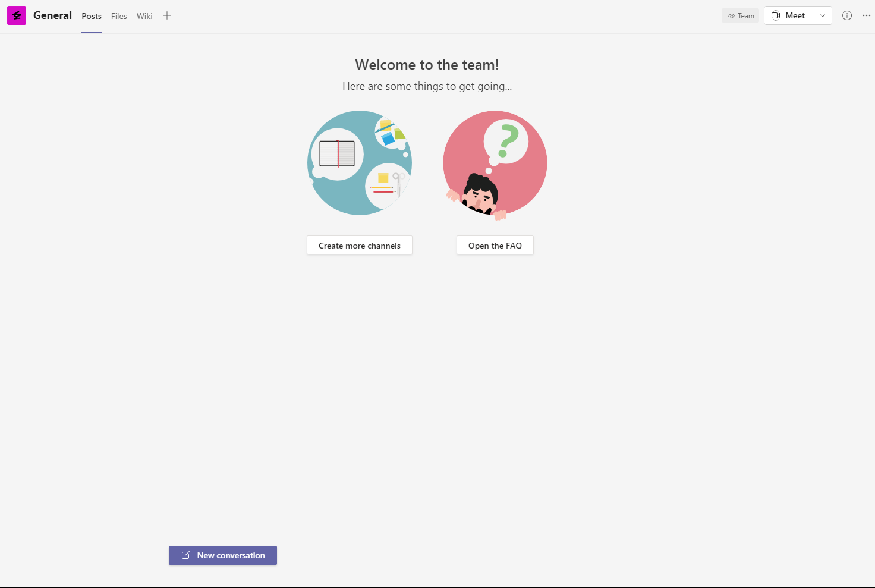The width and height of the screenshot is (875, 588).
Task: Start a New conversation
Action: pyautogui.click(x=222, y=555)
